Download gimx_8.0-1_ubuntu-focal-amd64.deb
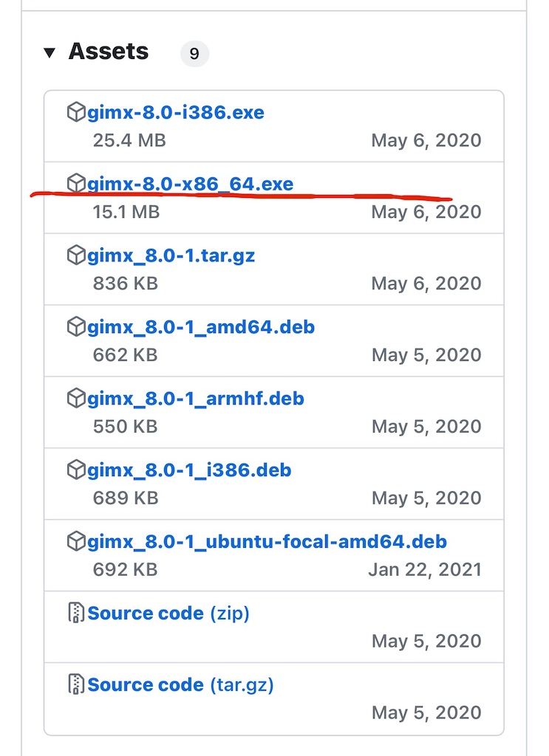The height and width of the screenshot is (756, 549). [x=267, y=542]
